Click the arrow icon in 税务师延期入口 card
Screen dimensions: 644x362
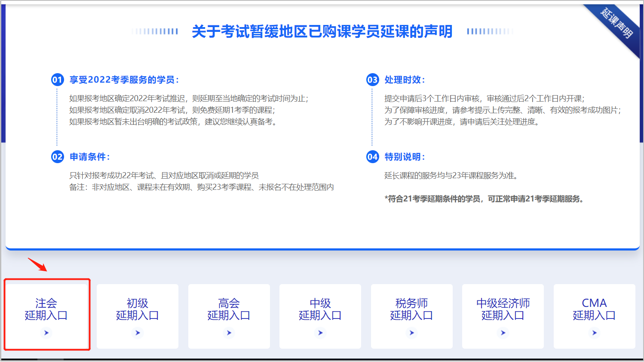(x=412, y=333)
